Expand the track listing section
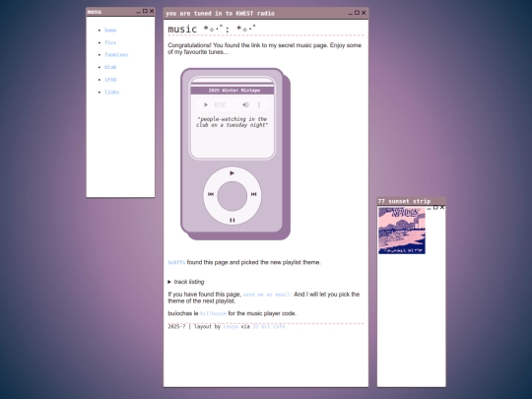532x399 pixels. [x=186, y=282]
